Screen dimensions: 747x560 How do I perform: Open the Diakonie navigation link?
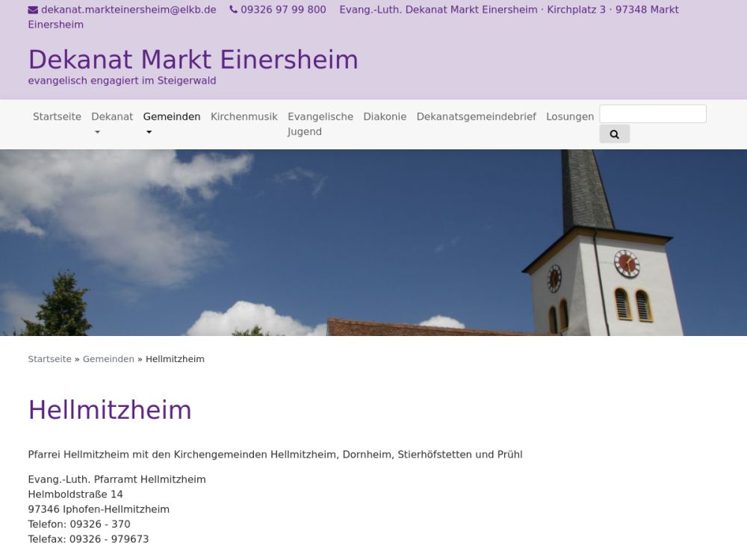[x=385, y=116]
